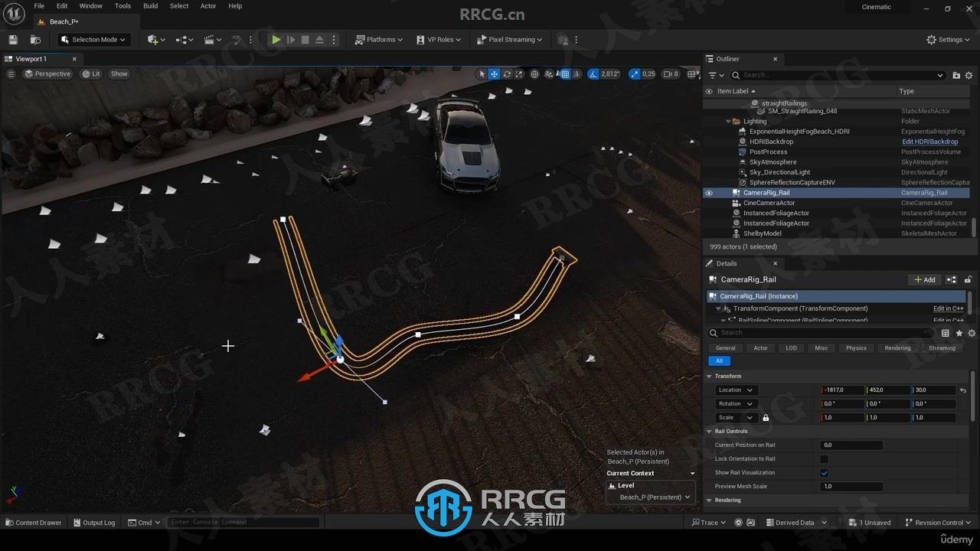Open the Pixel Streaming dropdown
The width and height of the screenshot is (980, 551).
point(509,40)
